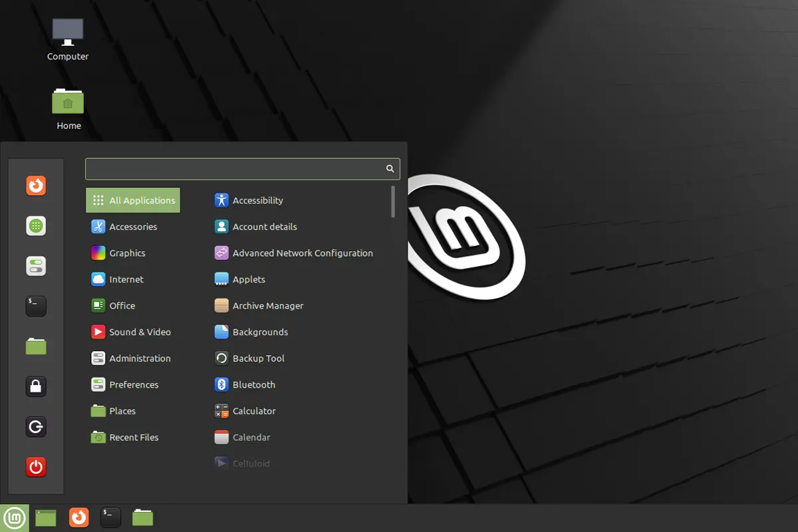Open System Settings from the favorites sidebar
The width and height of the screenshot is (798, 532).
click(36, 266)
